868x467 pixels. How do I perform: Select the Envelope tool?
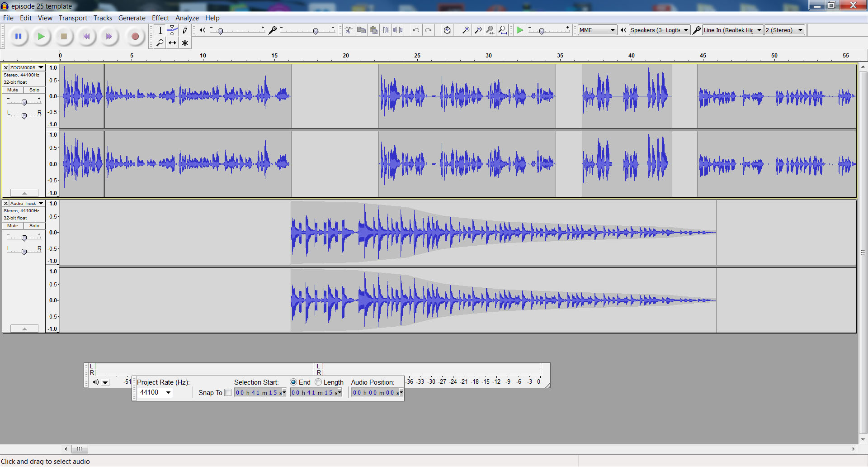(172, 30)
